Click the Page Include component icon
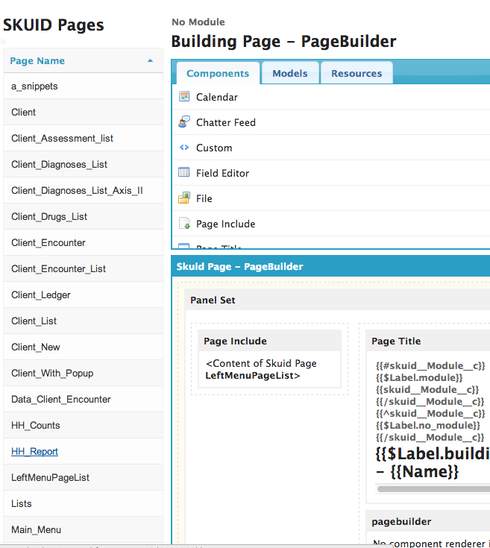490x548 pixels. tap(184, 223)
